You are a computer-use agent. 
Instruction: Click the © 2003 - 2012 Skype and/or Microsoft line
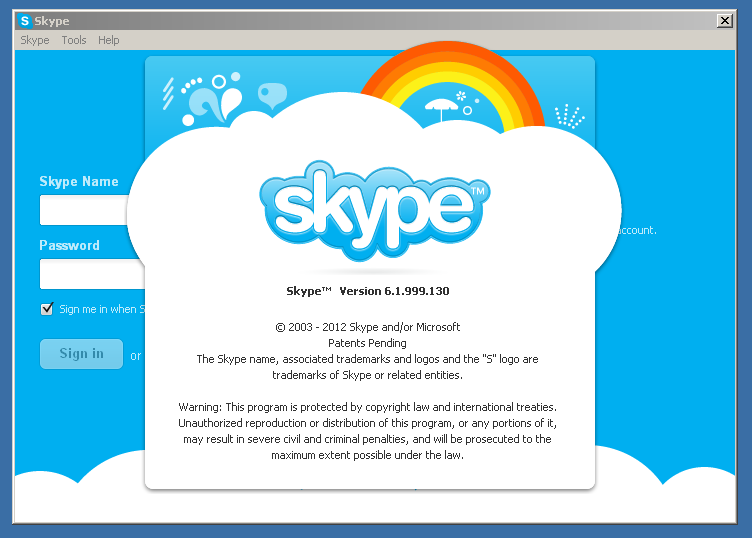pos(368,327)
